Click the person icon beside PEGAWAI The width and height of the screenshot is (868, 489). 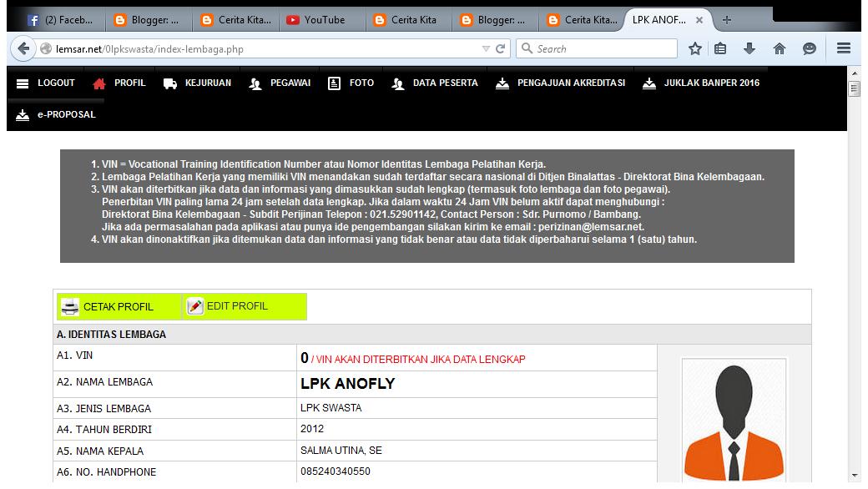tap(255, 83)
